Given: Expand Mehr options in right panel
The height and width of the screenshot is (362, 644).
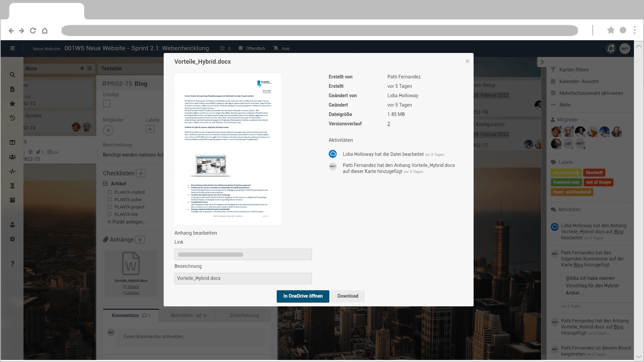Looking at the screenshot, I should tap(565, 105).
